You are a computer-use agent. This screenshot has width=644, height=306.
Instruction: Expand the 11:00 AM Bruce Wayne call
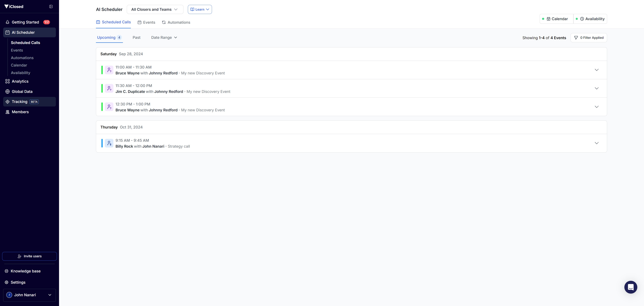[x=597, y=70]
